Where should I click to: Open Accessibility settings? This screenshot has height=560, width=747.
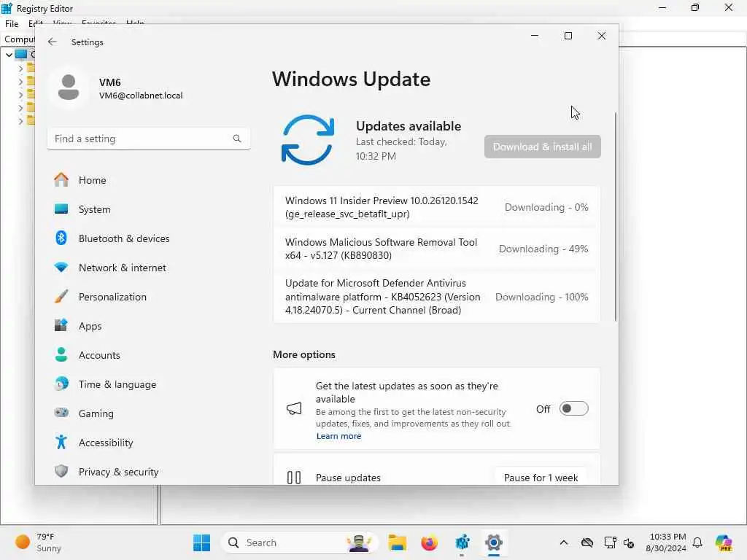click(x=106, y=443)
